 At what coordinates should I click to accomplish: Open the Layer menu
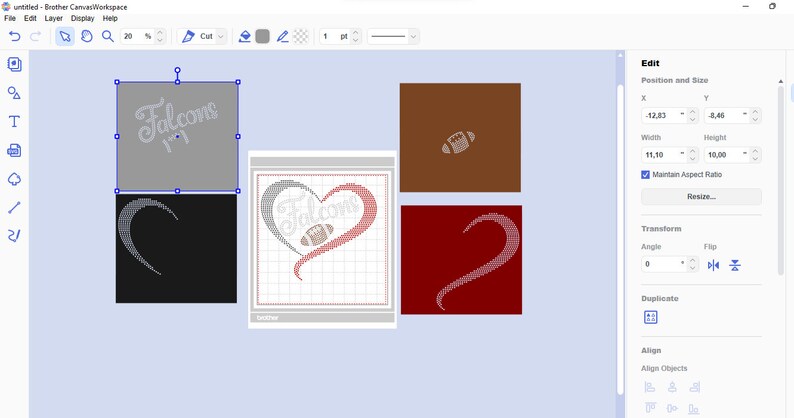[54, 18]
